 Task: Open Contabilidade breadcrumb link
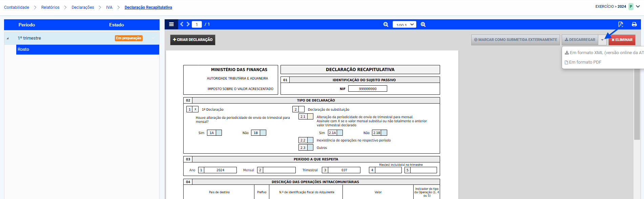(x=17, y=7)
